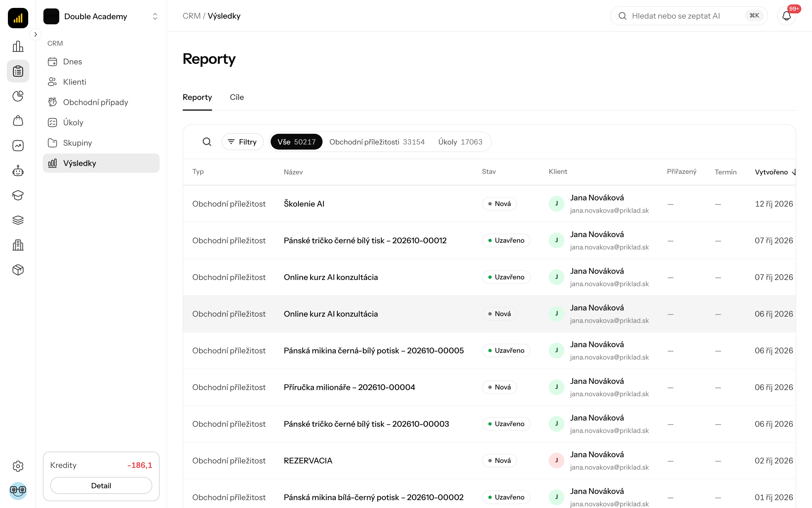Select the Vše 50217 filter pill
This screenshot has width=812, height=508.
click(x=297, y=142)
